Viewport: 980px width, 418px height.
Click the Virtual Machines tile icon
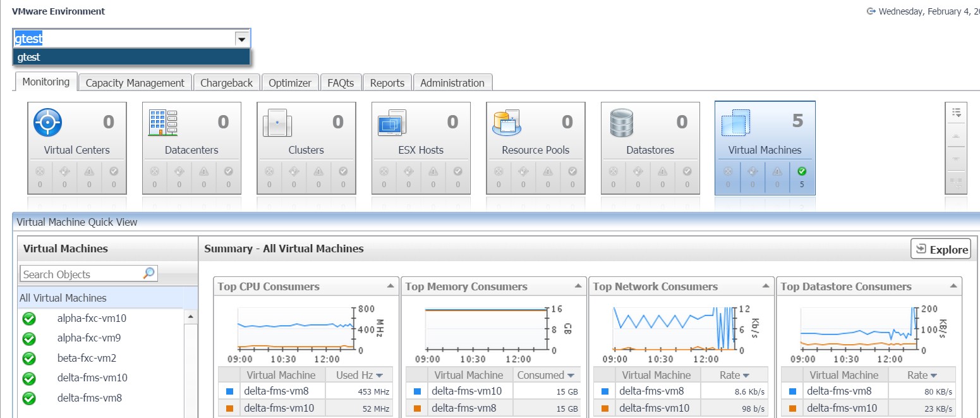tap(735, 122)
